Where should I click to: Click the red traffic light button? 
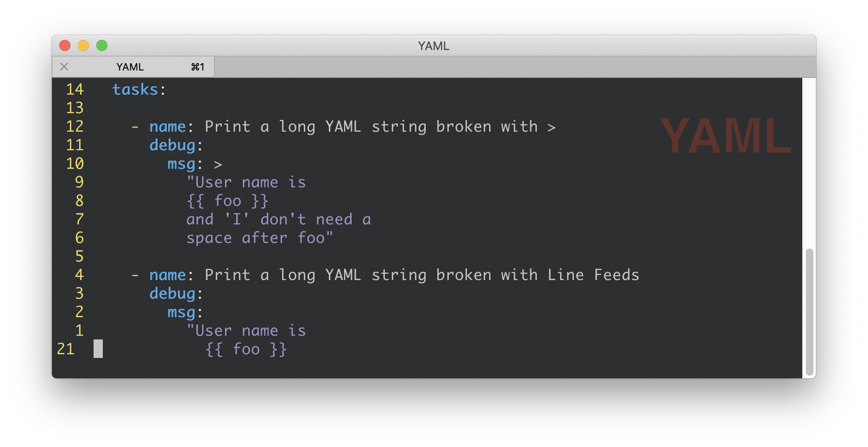point(65,45)
